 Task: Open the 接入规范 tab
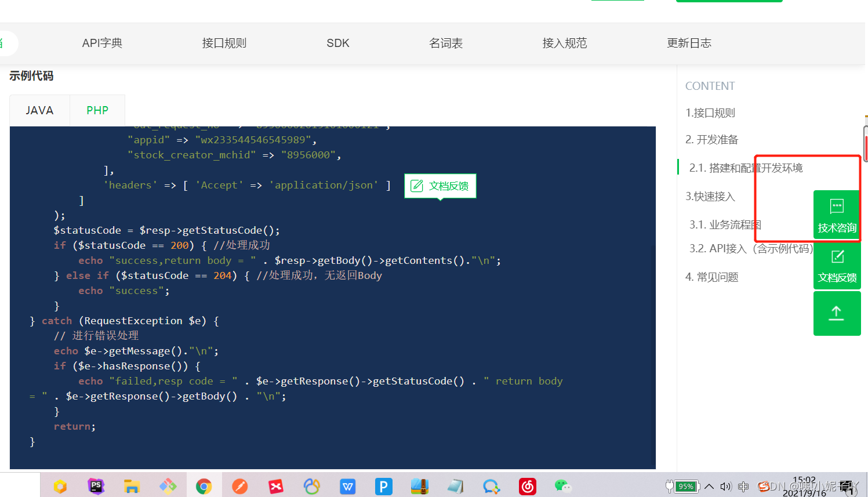565,43
